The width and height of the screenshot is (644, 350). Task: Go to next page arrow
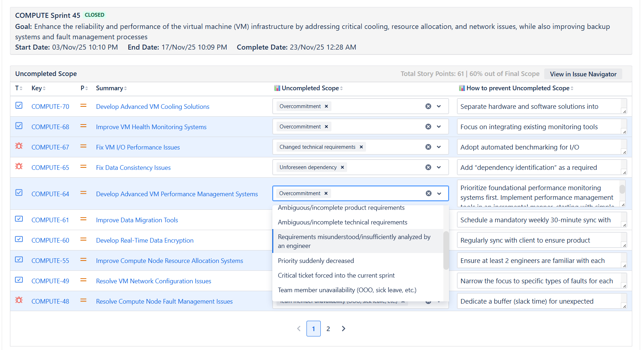pos(343,329)
